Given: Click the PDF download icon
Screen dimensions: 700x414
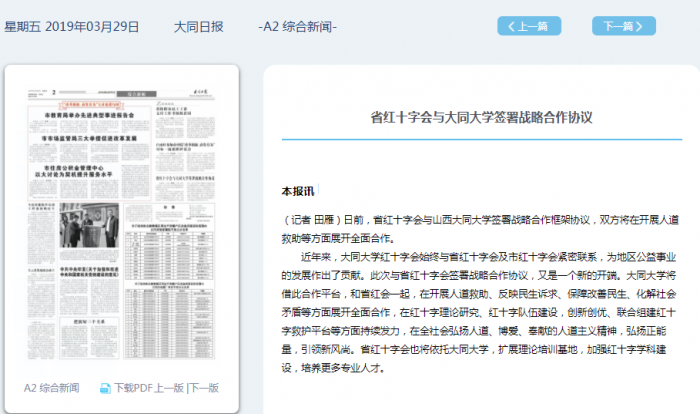Looking at the screenshot, I should (x=105, y=389).
